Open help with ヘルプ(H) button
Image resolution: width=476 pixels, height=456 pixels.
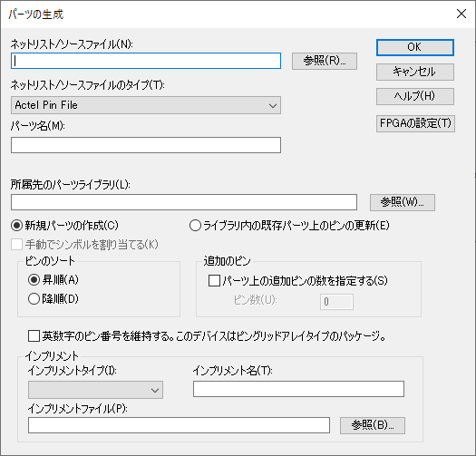(x=415, y=96)
